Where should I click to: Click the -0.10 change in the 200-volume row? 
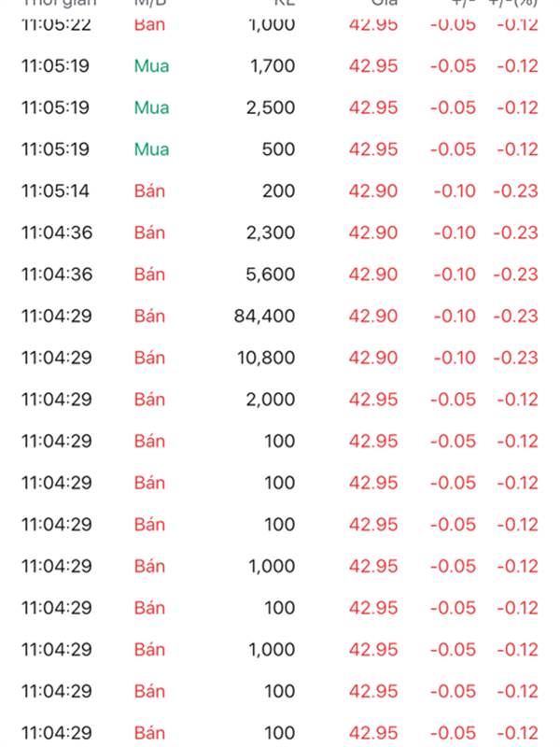453,190
